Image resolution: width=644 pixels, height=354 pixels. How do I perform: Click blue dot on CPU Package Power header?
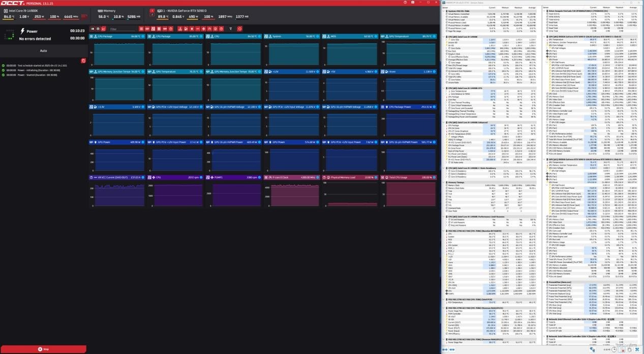coord(434,107)
